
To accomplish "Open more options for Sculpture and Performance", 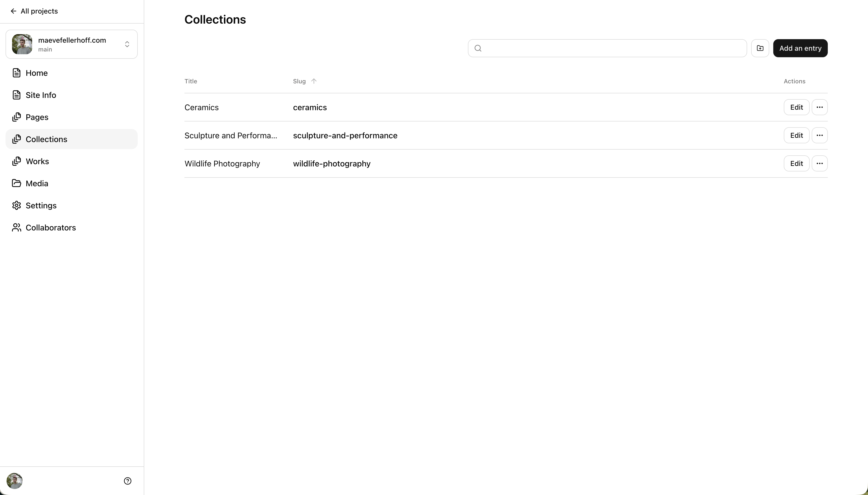I will 819,135.
